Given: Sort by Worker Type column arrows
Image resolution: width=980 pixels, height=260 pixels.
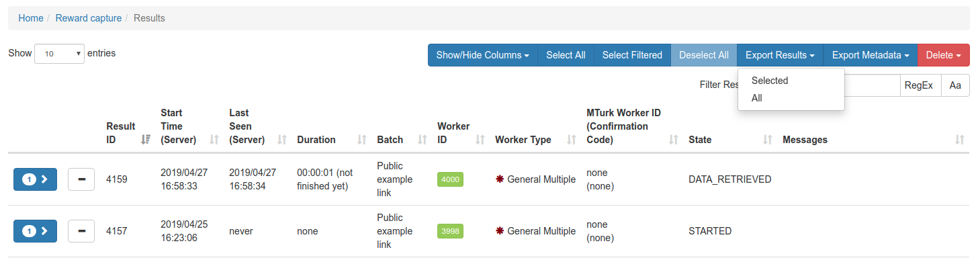Looking at the screenshot, I should (572, 140).
